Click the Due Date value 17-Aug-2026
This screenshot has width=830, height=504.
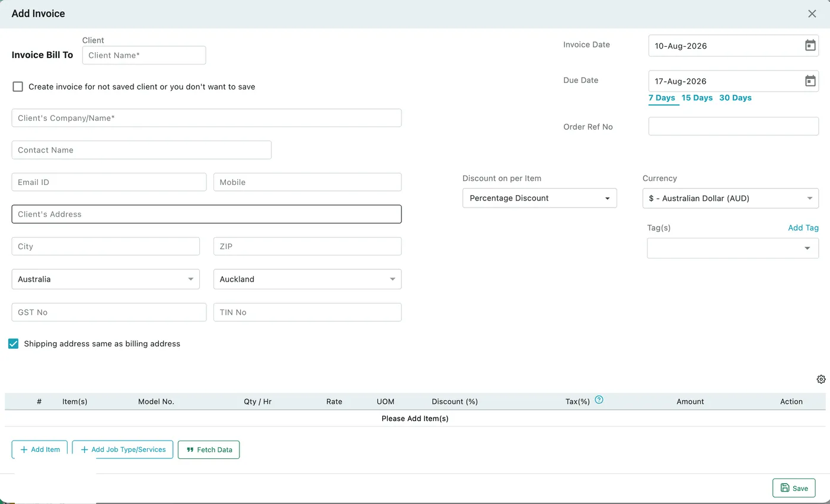pyautogui.click(x=681, y=81)
